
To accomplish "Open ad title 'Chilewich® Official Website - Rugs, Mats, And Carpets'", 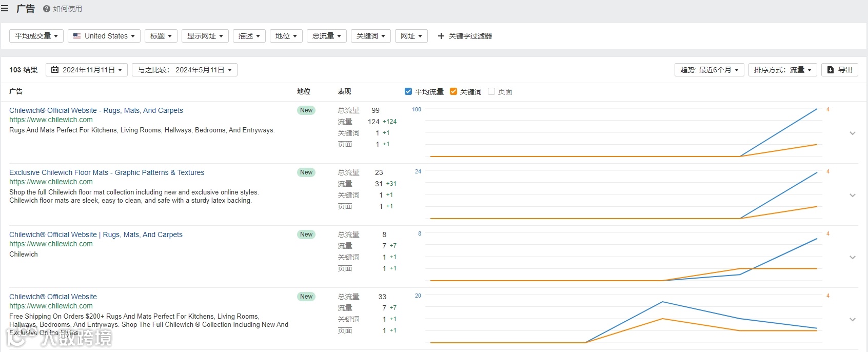I will click(x=96, y=110).
